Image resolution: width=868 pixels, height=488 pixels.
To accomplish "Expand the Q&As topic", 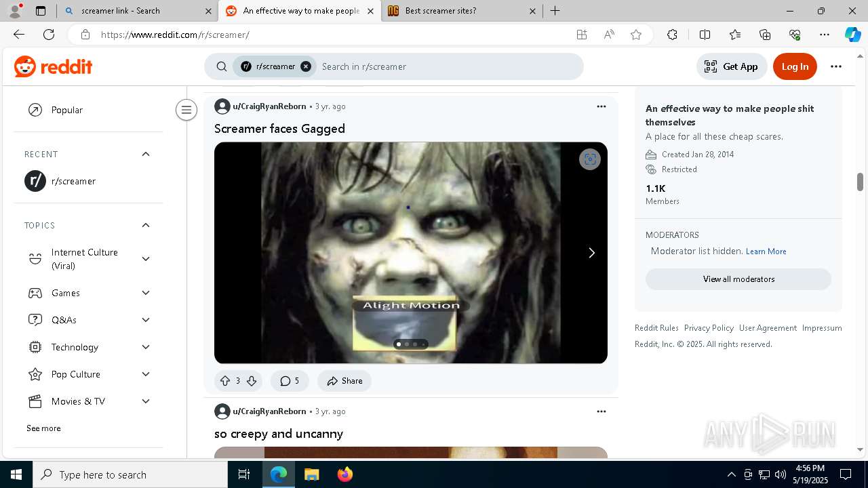I will tap(146, 320).
